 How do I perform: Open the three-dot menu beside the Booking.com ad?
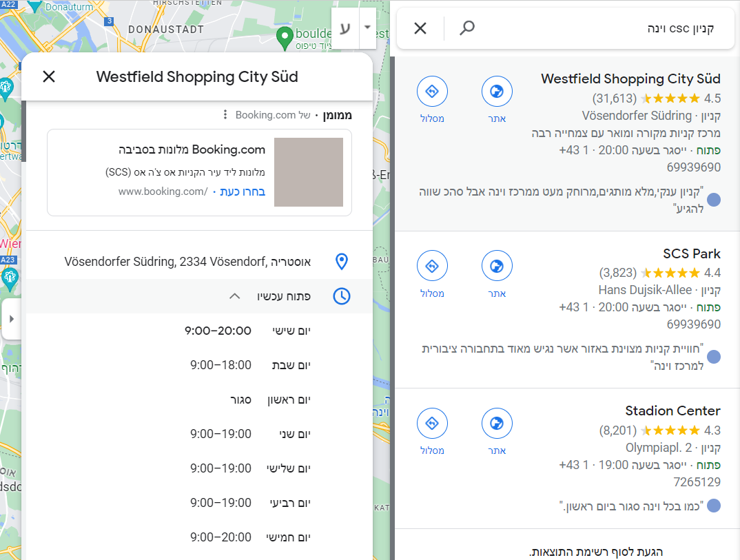[x=225, y=114]
